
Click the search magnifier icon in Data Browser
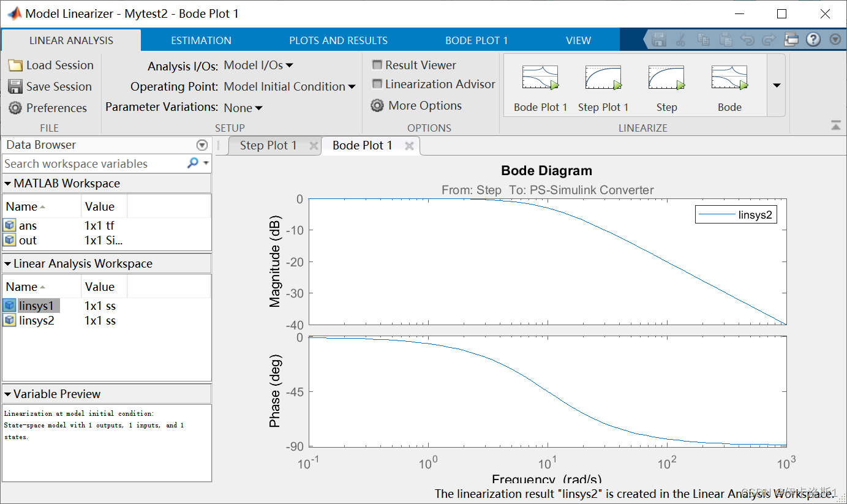[192, 163]
